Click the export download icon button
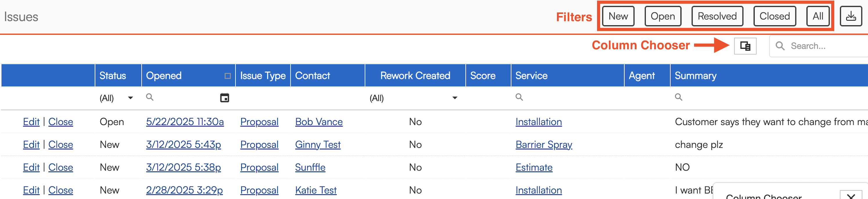This screenshot has width=868, height=199. [851, 16]
